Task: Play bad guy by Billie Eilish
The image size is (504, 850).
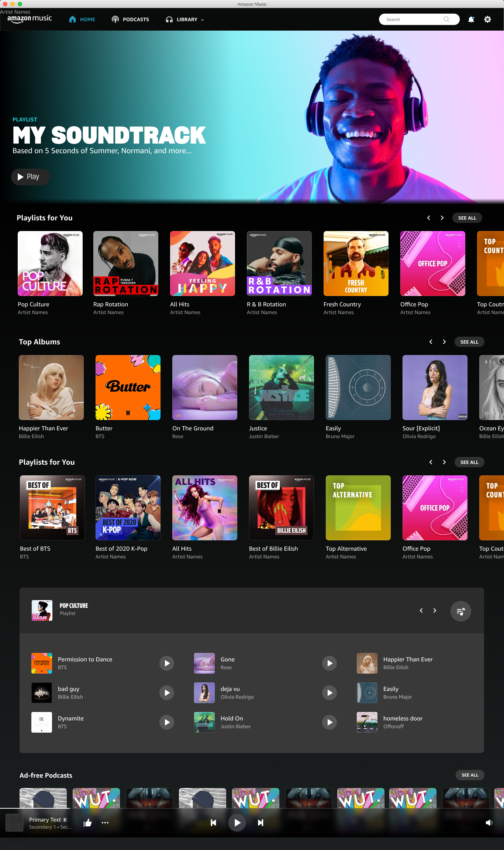Action: point(167,693)
